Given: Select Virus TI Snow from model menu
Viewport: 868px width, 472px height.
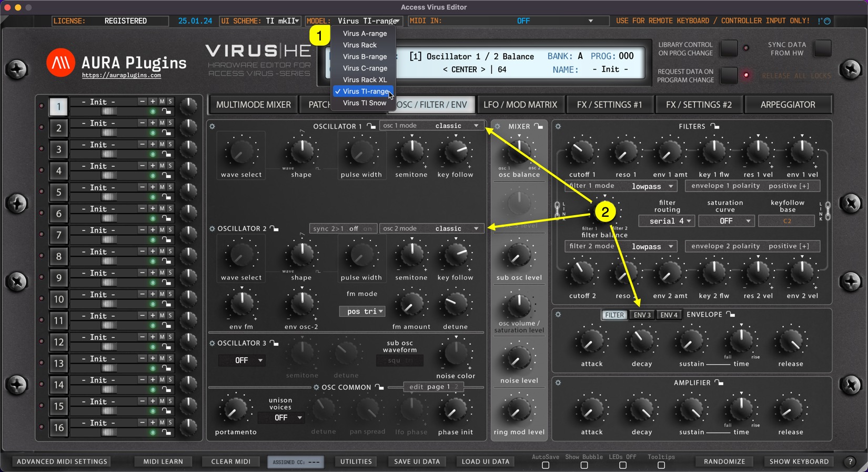Looking at the screenshot, I should [364, 103].
